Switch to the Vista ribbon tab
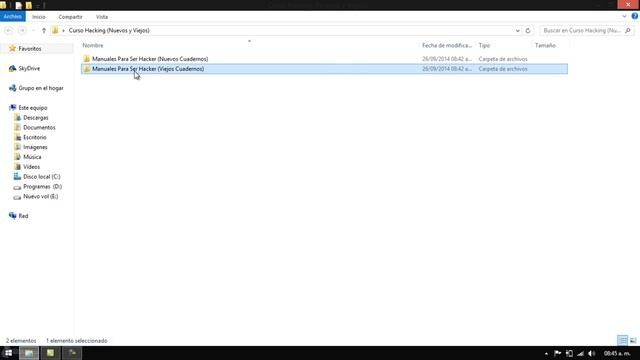This screenshot has width=640, height=360. coord(102,17)
